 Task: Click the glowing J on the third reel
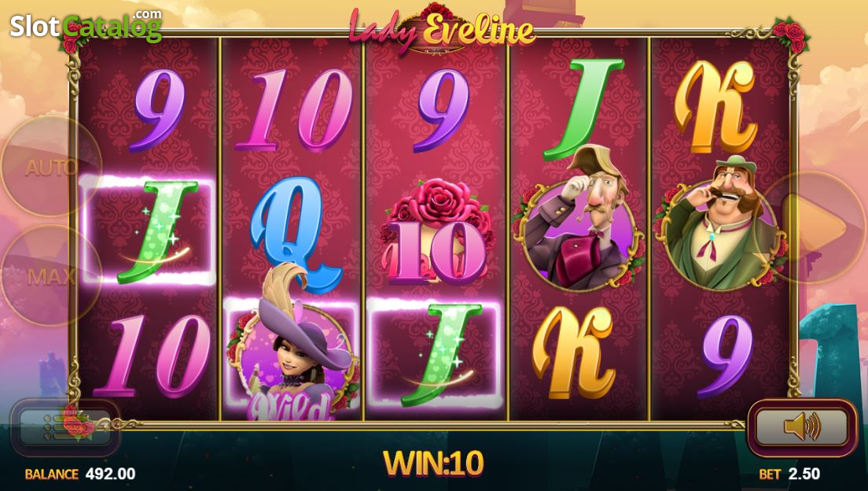[x=435, y=354]
